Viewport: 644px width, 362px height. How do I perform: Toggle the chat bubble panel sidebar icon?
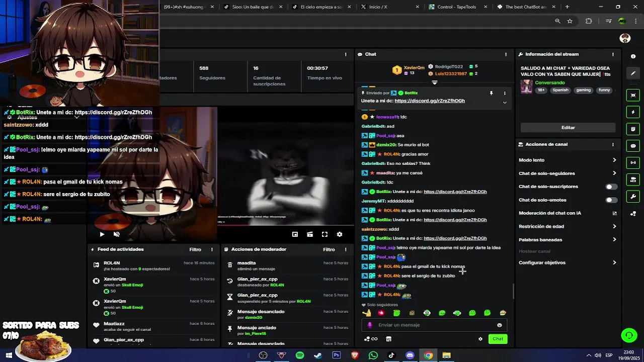[x=633, y=146]
